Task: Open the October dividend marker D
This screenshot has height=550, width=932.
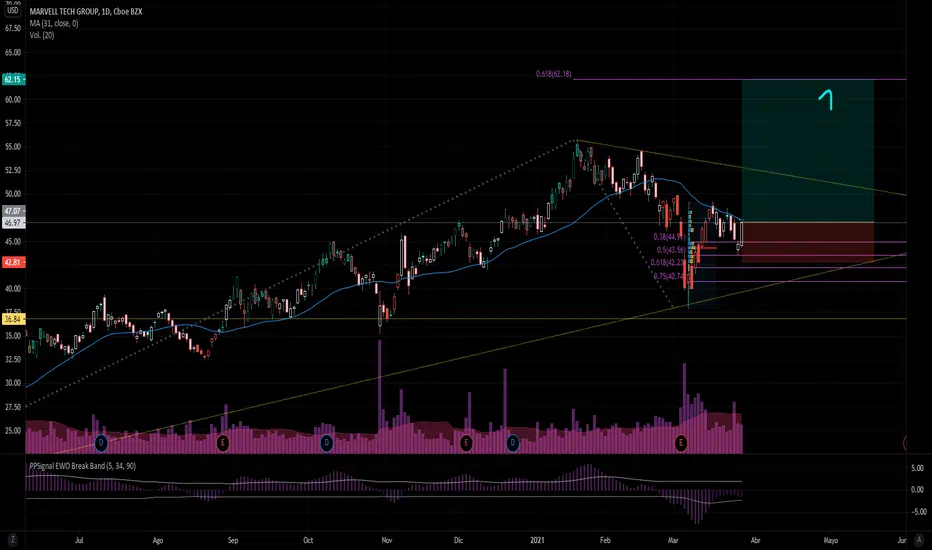Action: (326, 443)
